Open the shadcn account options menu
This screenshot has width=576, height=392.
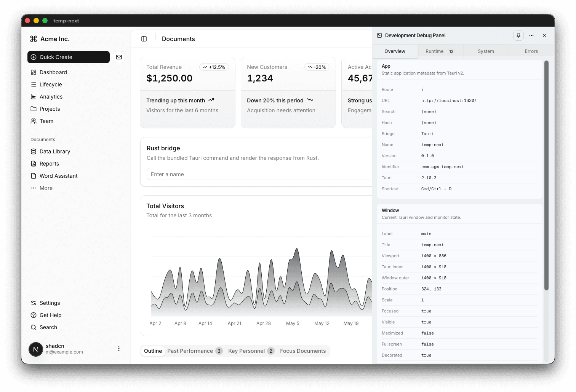click(x=118, y=349)
